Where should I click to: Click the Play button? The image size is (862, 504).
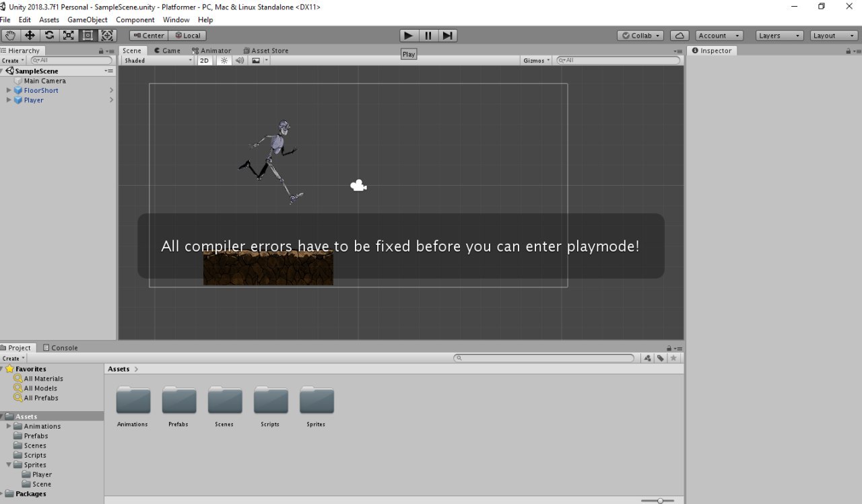(x=409, y=36)
